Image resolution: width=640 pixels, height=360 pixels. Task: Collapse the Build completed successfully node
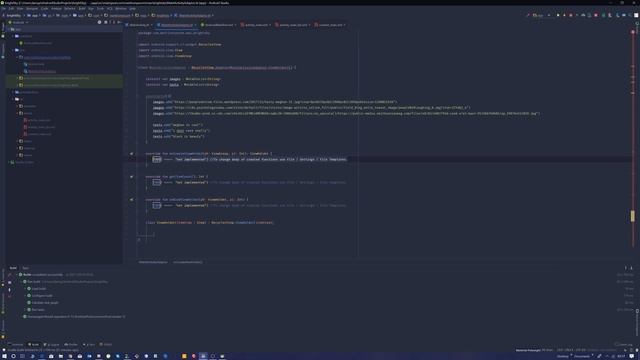(17, 275)
